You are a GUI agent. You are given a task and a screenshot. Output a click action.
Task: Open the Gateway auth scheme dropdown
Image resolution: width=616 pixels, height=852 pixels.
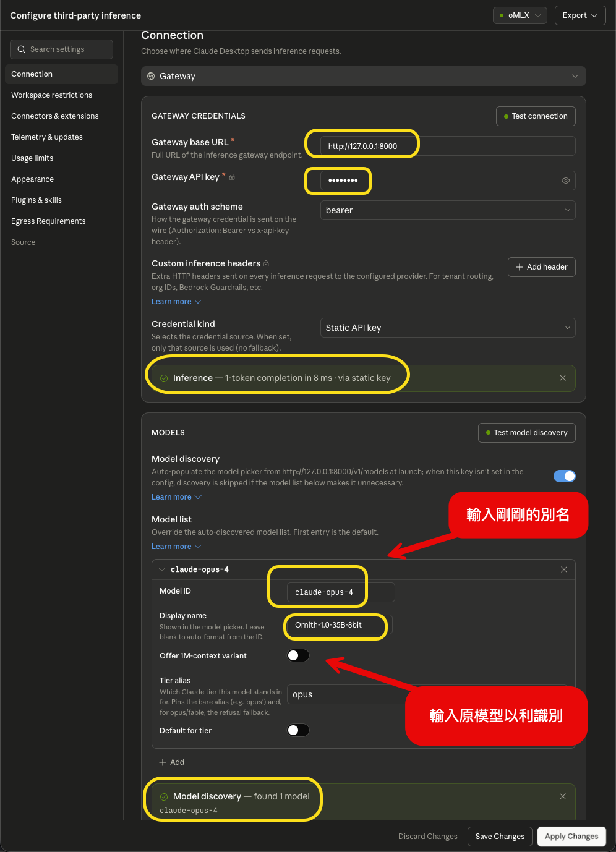[448, 210]
